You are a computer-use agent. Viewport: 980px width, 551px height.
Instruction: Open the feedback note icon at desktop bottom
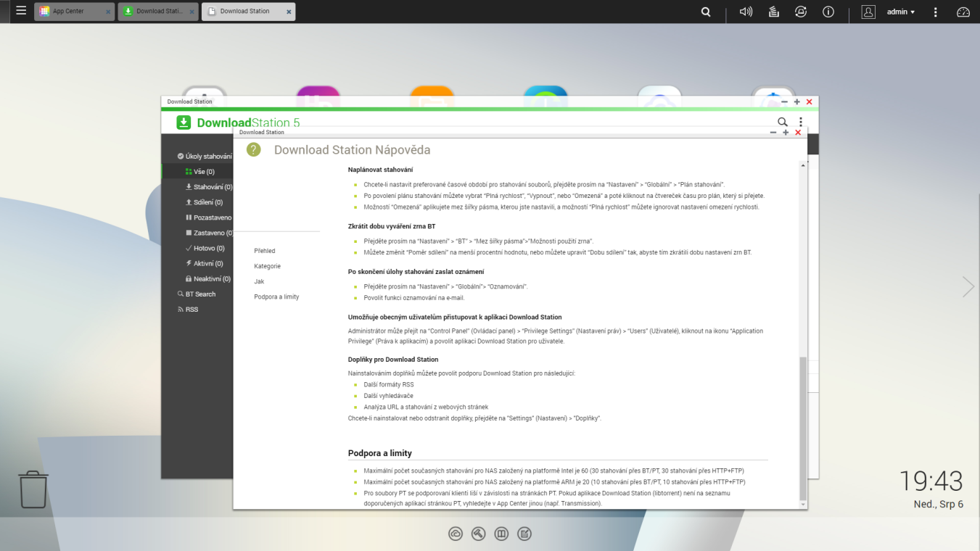(x=524, y=534)
